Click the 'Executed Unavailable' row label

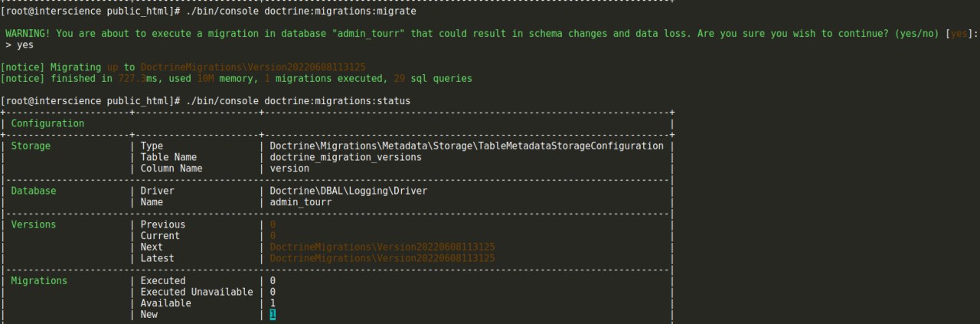[x=197, y=292]
